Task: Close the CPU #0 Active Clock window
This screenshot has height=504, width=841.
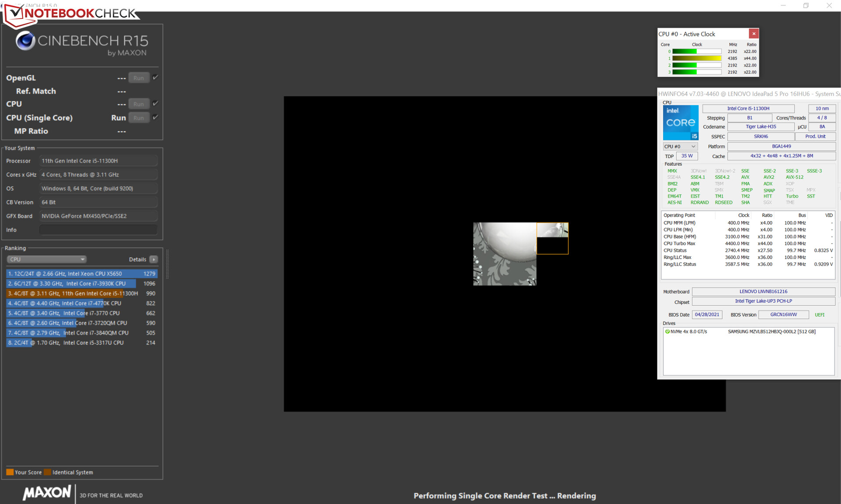Action: tap(753, 34)
